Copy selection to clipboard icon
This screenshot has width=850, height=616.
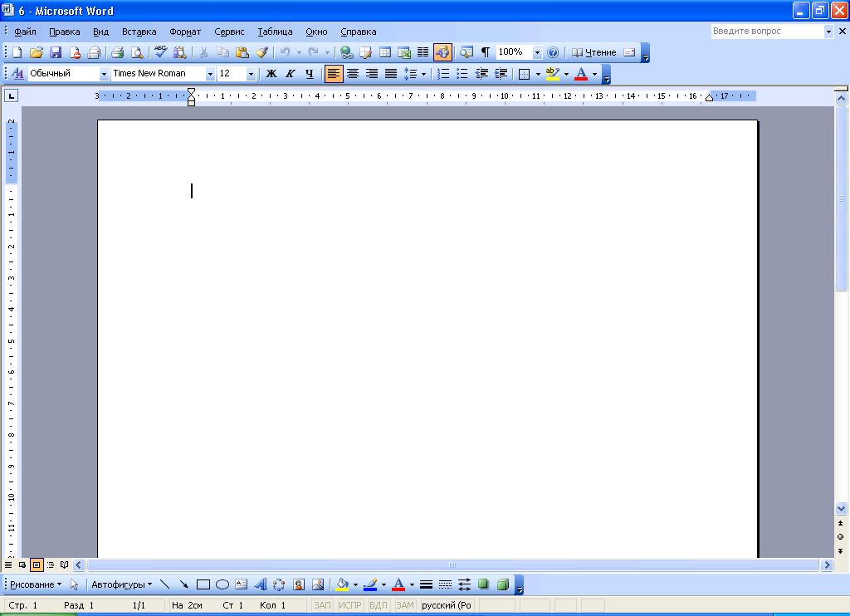click(222, 52)
